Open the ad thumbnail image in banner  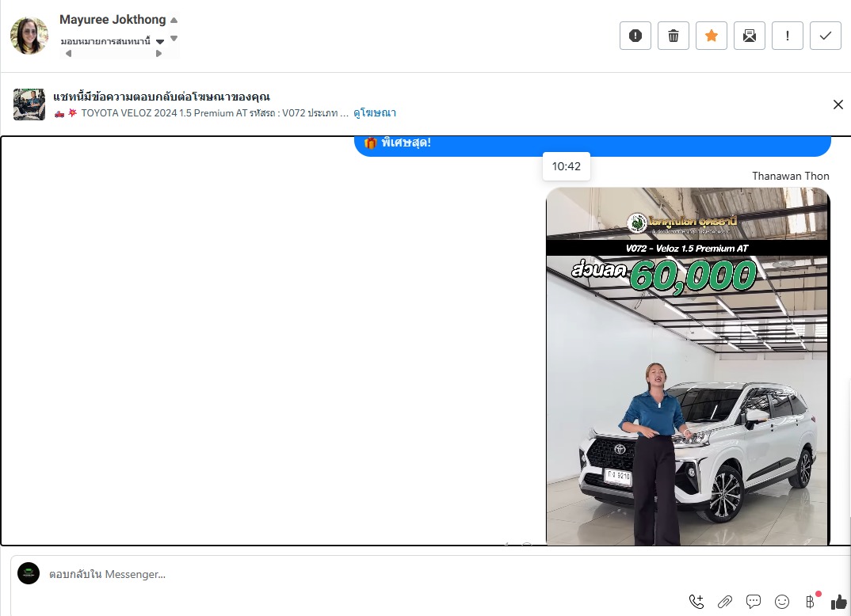(x=29, y=104)
